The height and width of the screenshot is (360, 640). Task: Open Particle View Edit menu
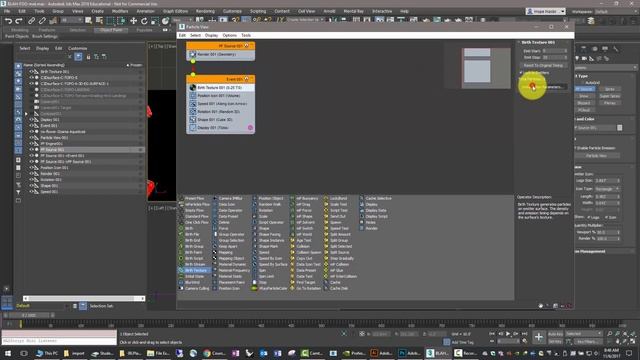coord(182,36)
